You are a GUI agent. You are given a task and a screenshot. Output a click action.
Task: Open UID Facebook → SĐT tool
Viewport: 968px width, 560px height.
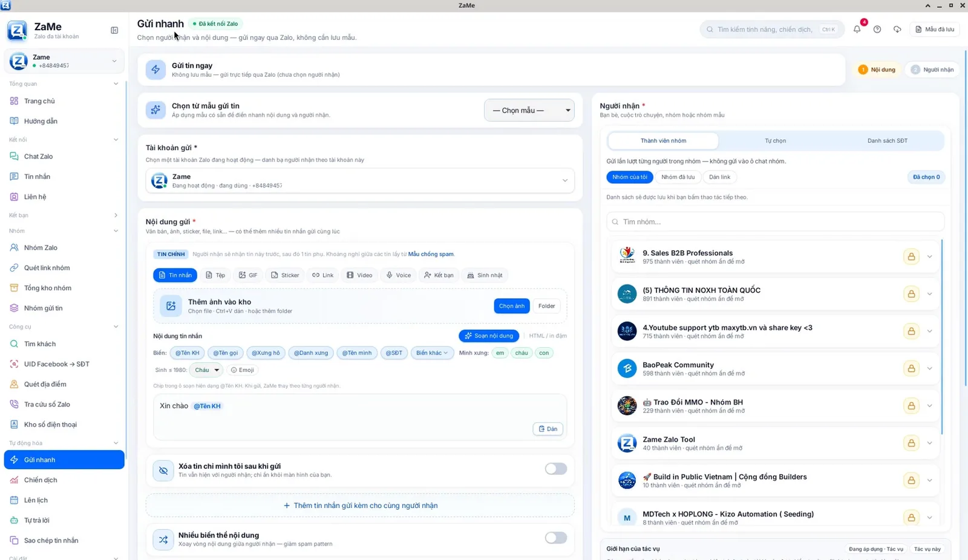(x=64, y=364)
